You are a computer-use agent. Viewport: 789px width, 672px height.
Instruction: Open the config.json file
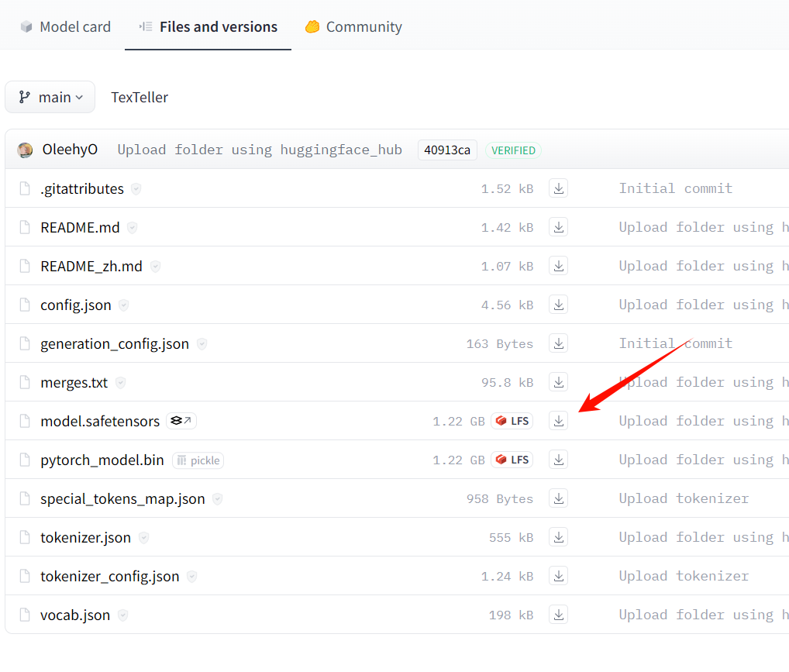pos(76,305)
